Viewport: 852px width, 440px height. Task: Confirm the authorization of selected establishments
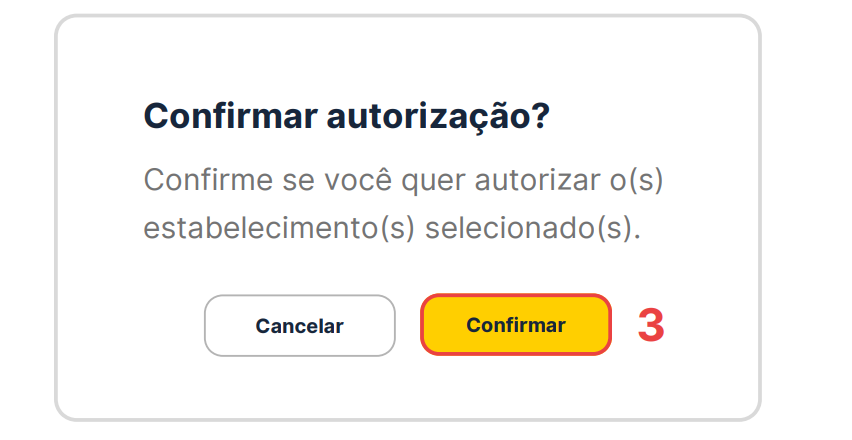coord(515,325)
